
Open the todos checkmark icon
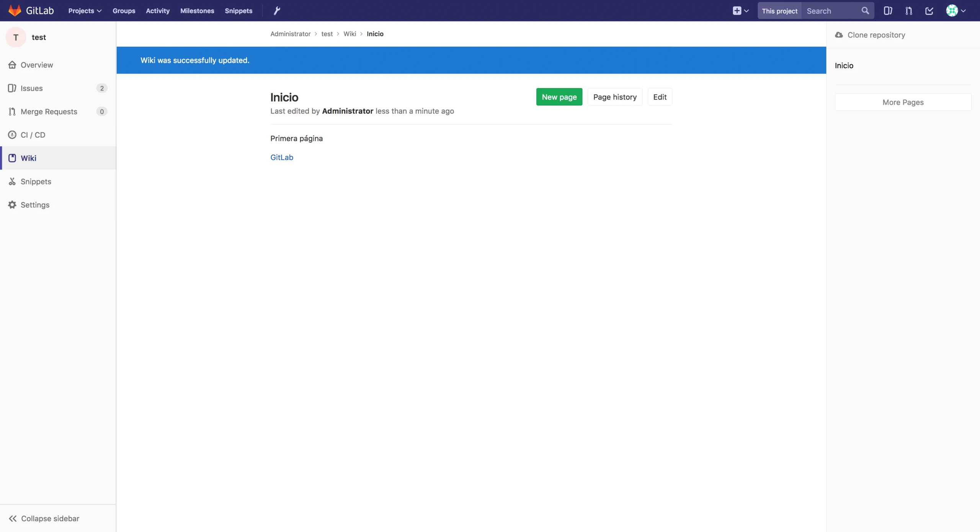[929, 11]
